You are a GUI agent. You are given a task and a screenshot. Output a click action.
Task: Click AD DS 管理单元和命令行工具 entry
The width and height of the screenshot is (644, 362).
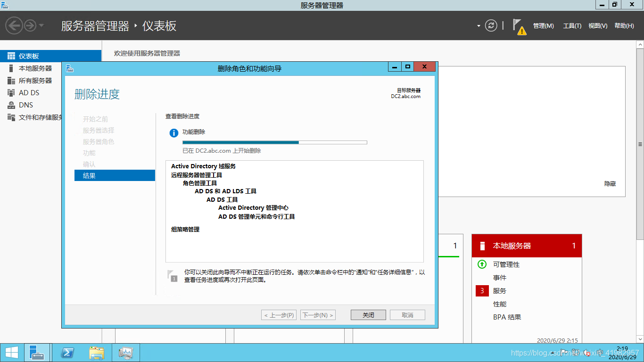pyautogui.click(x=256, y=217)
